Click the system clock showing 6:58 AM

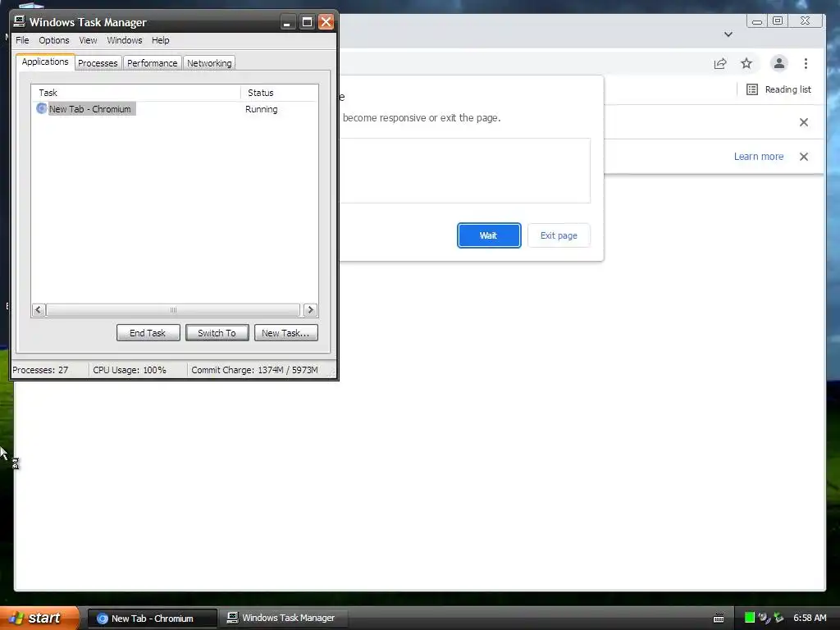tap(810, 618)
